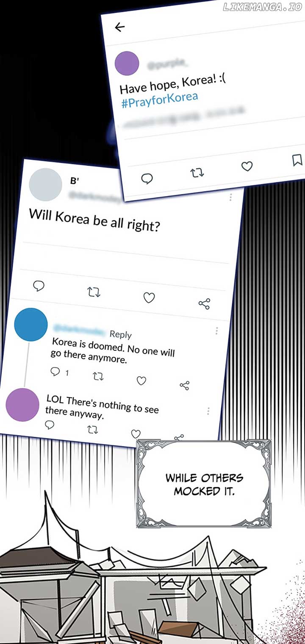Open options for 'LOL There's nothing' reply

(x=208, y=411)
